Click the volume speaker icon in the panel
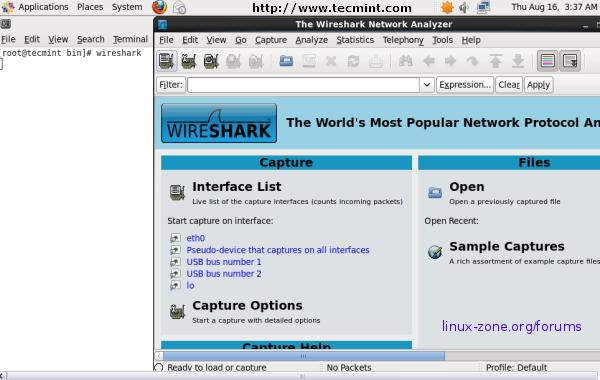This screenshot has width=600, height=380. point(464,7)
